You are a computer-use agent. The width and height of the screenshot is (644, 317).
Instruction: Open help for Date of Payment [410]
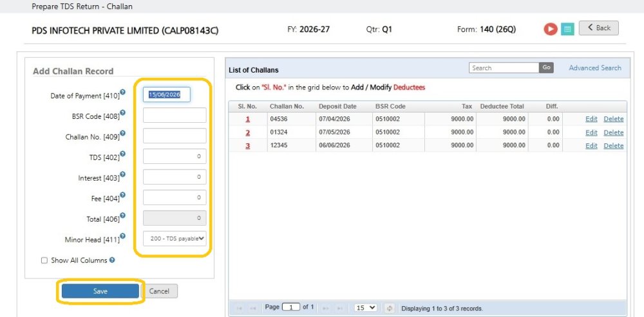click(x=122, y=92)
